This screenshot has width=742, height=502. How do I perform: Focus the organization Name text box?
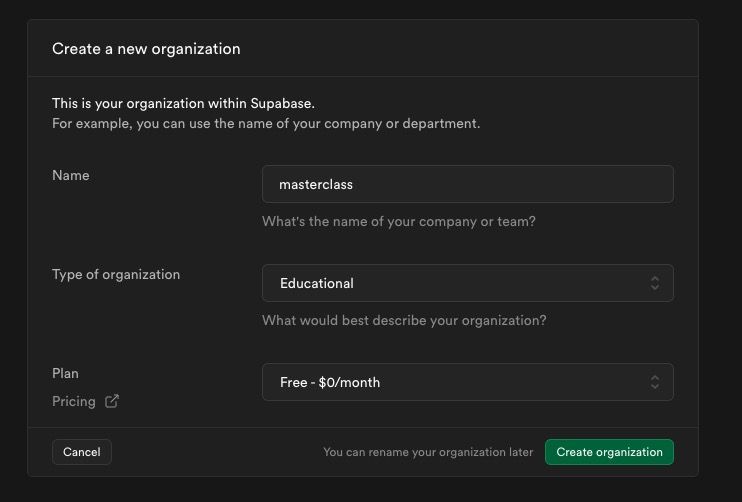[468, 184]
